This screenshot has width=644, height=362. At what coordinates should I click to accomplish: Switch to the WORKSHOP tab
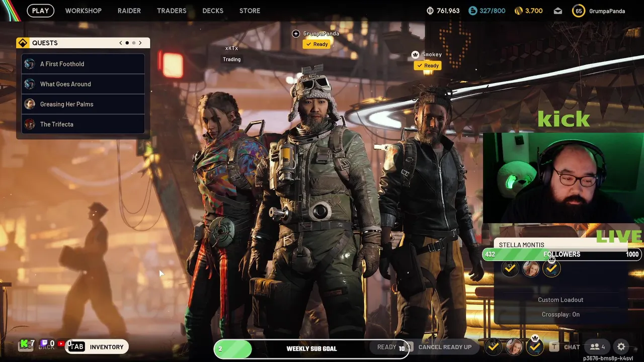tap(84, 11)
